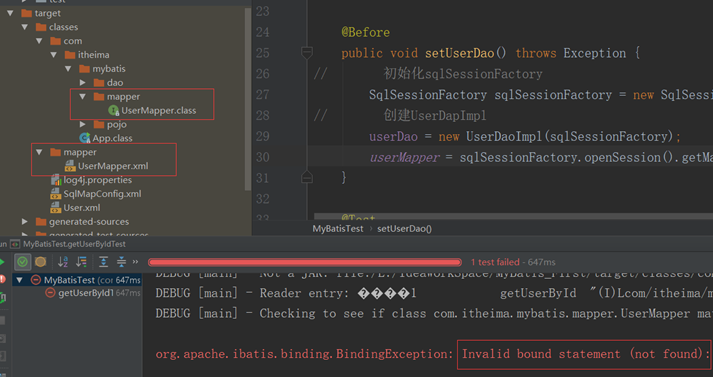
Task: Select UserMapper.xml in the project tree
Action: 113,166
